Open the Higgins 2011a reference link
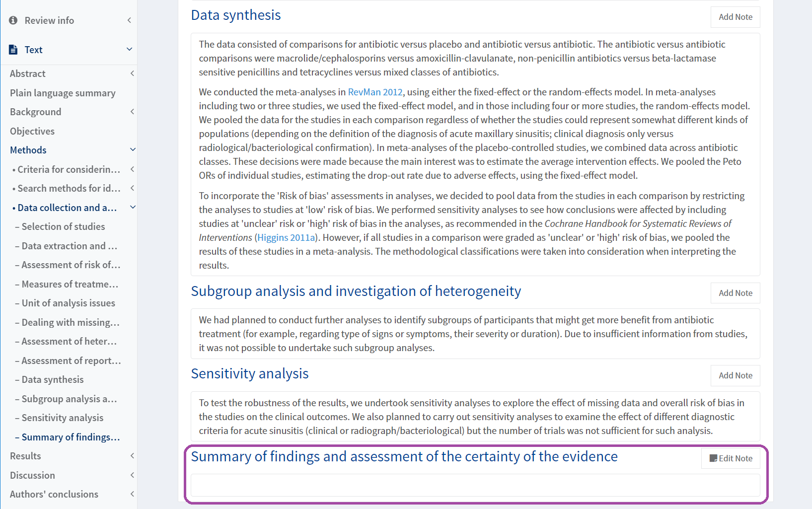This screenshot has width=812, height=509. click(x=286, y=237)
